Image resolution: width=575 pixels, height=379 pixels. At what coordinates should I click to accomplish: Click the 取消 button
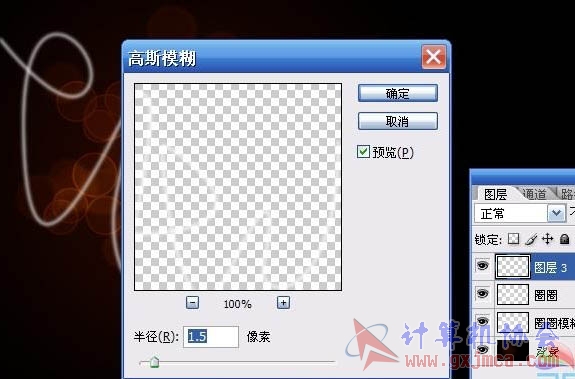pos(398,121)
